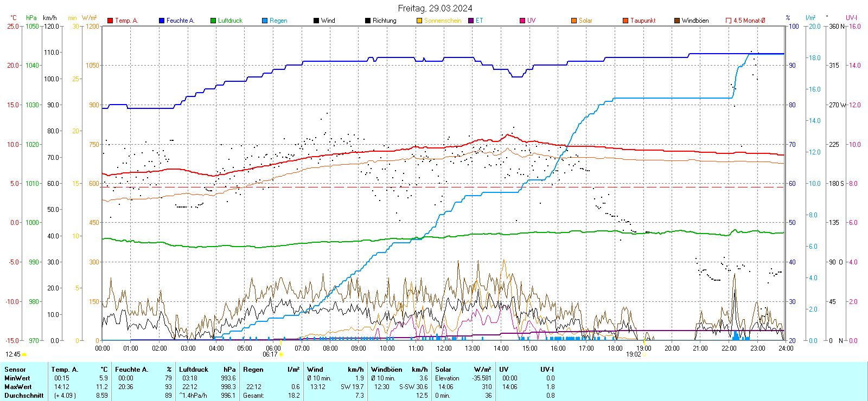This screenshot has height=401, width=868.
Task: Click the 'l/m²' axis unit label above the chart
Action: coord(810,18)
